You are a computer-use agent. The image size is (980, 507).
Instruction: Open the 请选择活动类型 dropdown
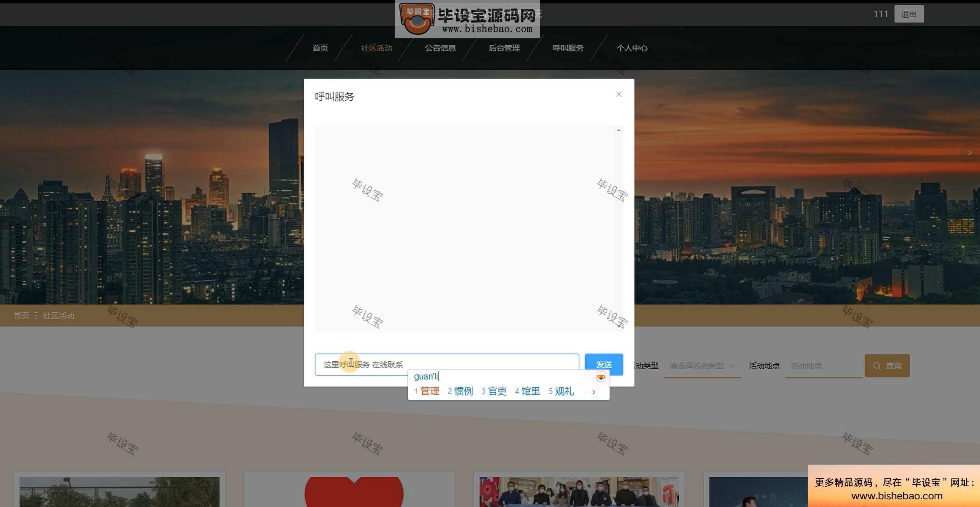coord(702,365)
